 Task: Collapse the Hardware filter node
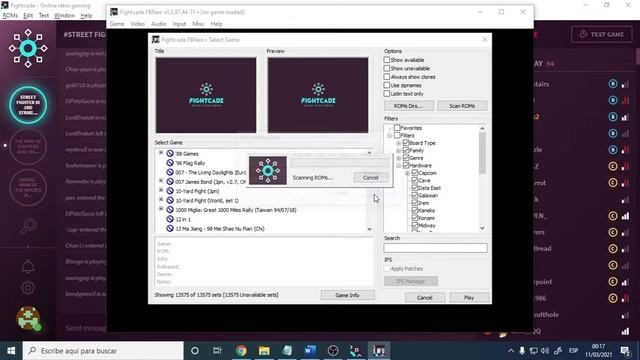point(398,165)
